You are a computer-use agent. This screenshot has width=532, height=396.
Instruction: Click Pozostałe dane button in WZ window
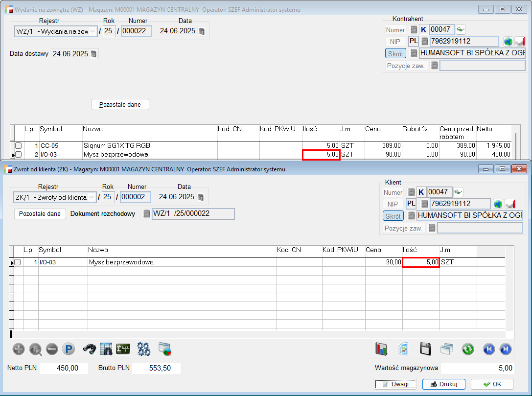click(x=120, y=105)
